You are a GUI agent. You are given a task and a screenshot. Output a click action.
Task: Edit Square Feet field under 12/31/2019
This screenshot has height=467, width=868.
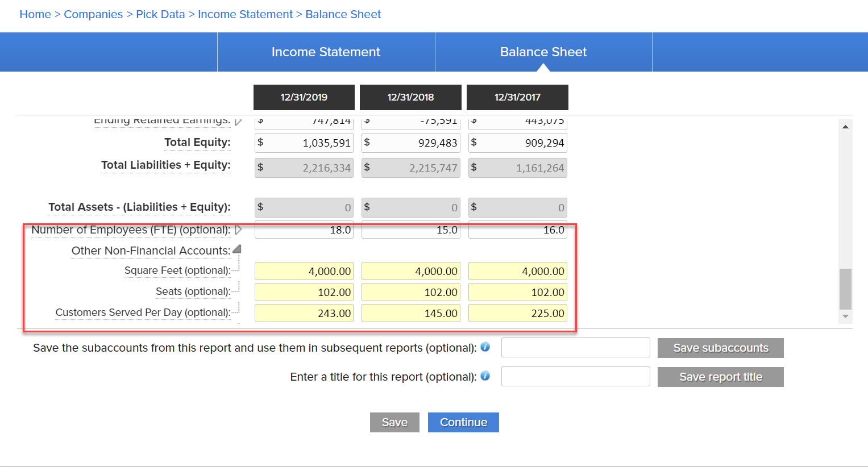[x=304, y=271]
